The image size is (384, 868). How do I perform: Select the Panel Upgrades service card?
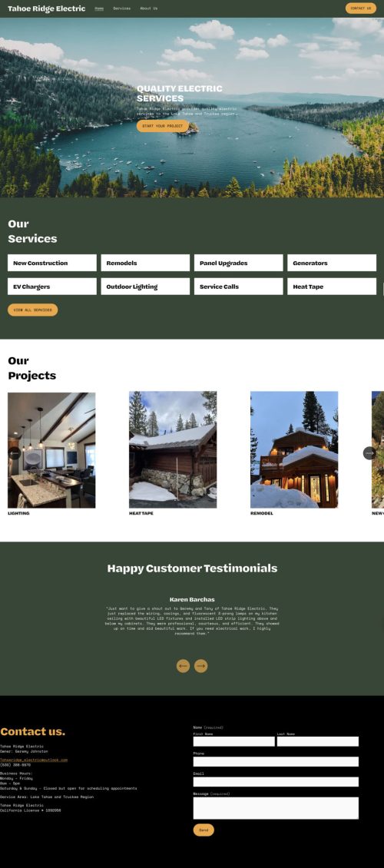(239, 263)
